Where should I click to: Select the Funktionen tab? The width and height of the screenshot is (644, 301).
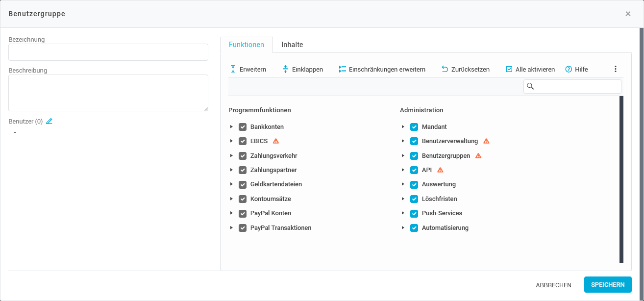point(247,45)
